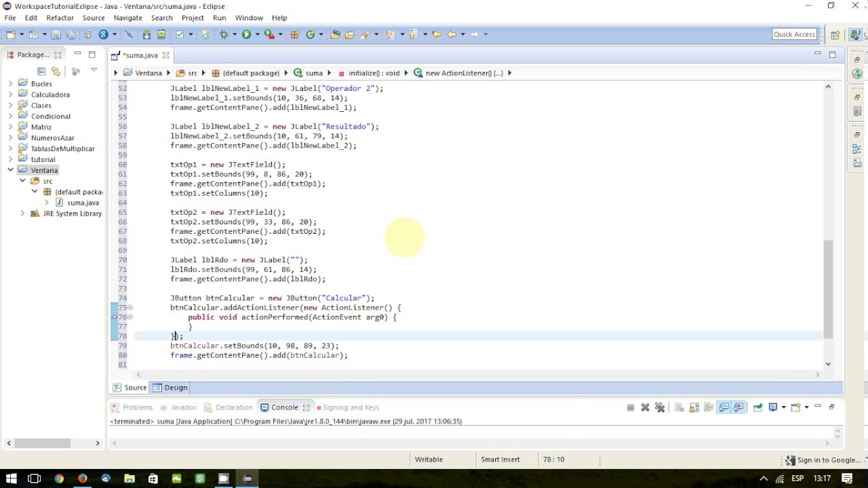Open the Refactor menu
The image size is (868, 488).
pos(60,18)
